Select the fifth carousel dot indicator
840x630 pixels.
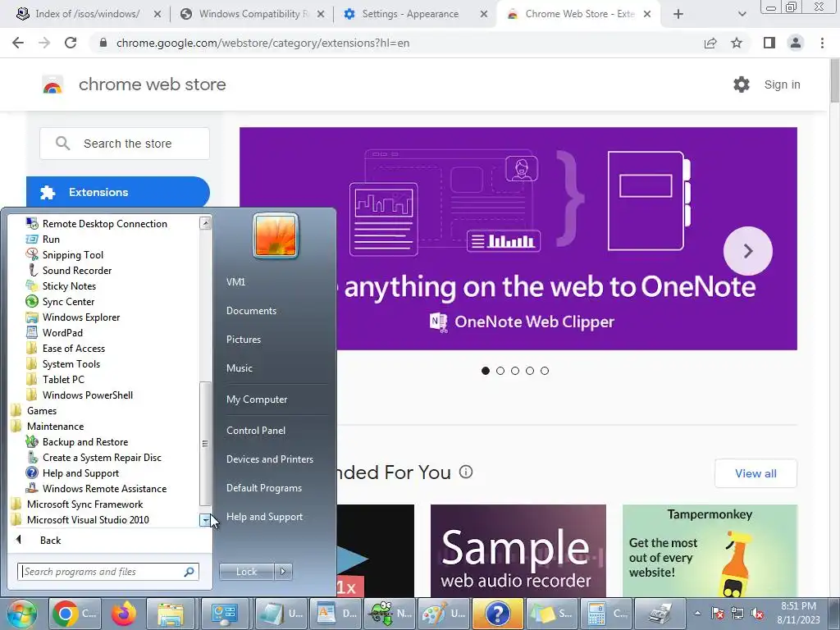click(x=545, y=371)
